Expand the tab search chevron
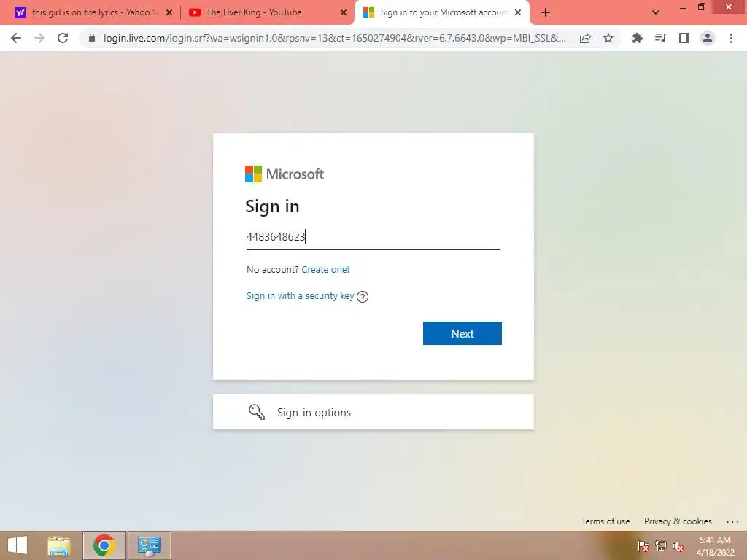 (x=656, y=12)
